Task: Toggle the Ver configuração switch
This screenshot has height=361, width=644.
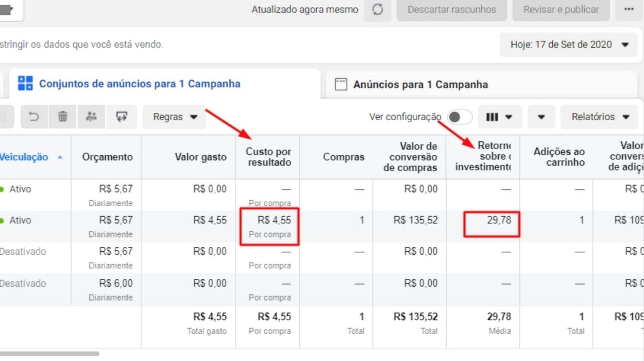Action: pos(459,117)
